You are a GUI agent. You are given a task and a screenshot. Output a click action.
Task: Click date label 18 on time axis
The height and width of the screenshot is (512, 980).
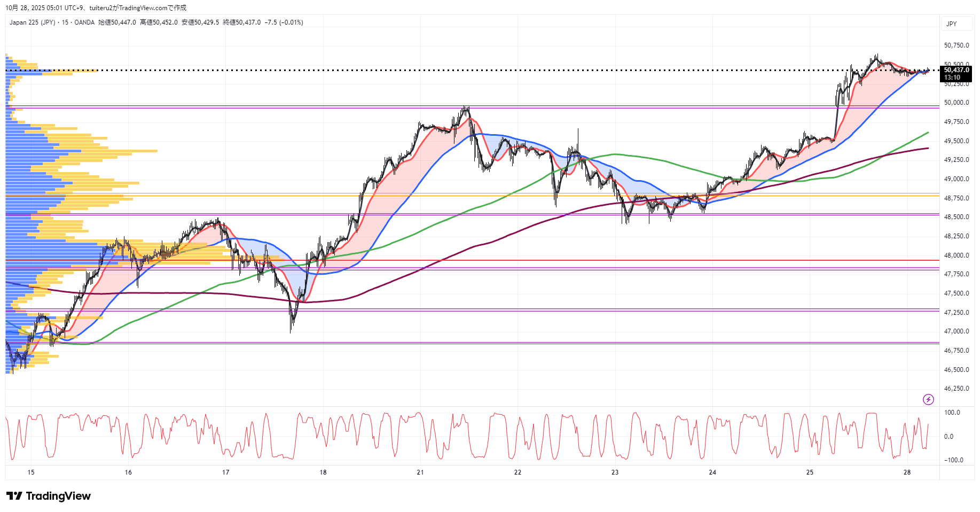click(323, 472)
